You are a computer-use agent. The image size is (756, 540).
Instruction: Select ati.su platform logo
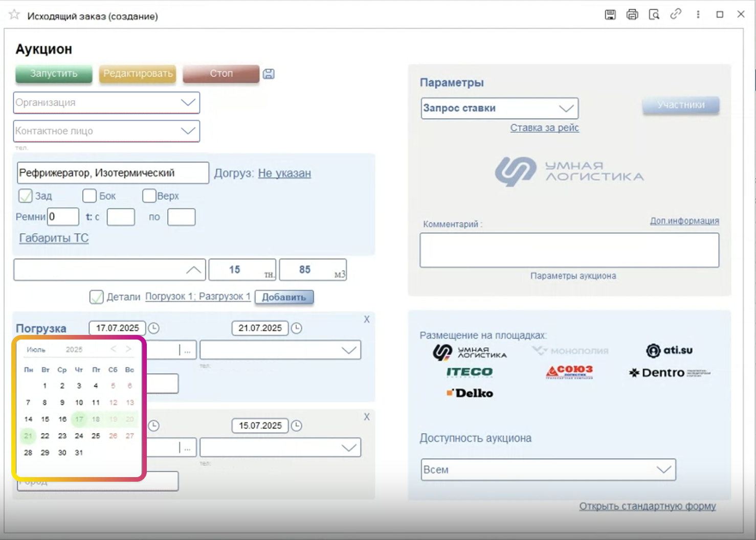(669, 350)
